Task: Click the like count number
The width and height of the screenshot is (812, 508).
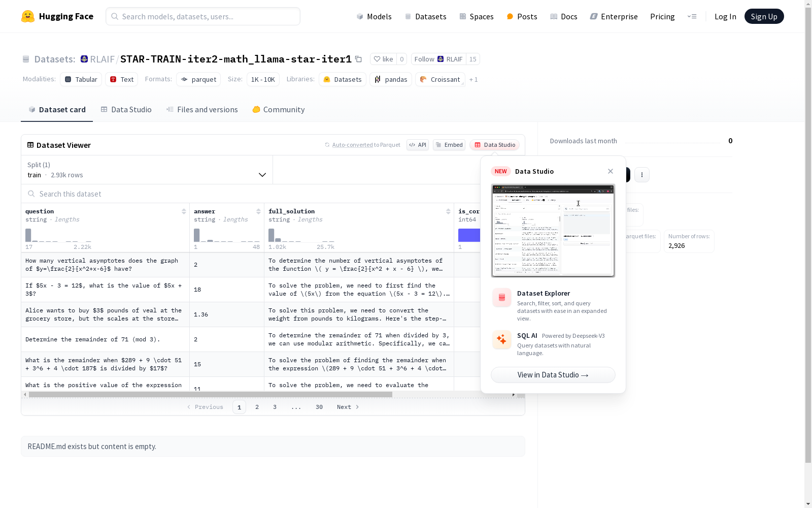Action: pos(402,59)
